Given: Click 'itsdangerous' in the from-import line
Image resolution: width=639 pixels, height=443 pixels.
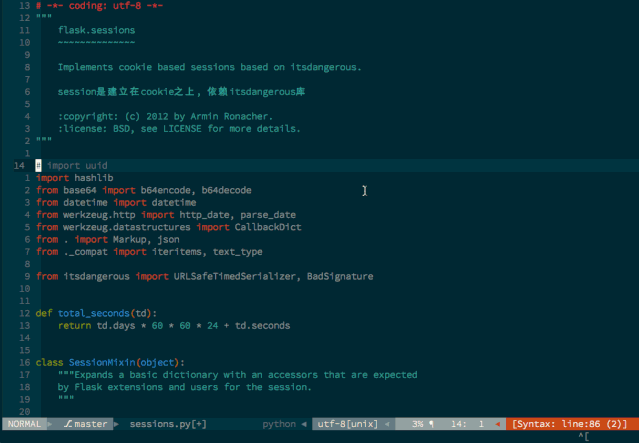Looking at the screenshot, I should point(96,276).
